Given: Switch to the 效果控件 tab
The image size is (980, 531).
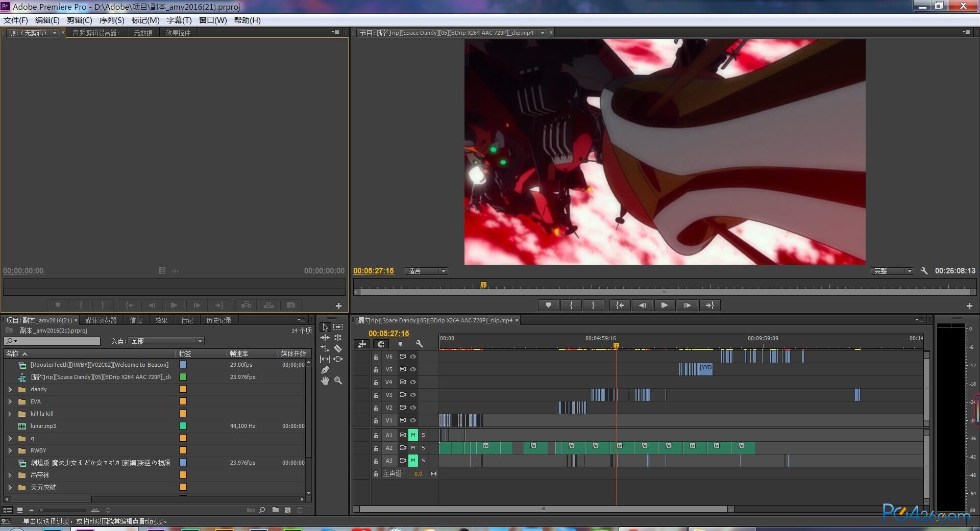Looking at the screenshot, I should [178, 33].
